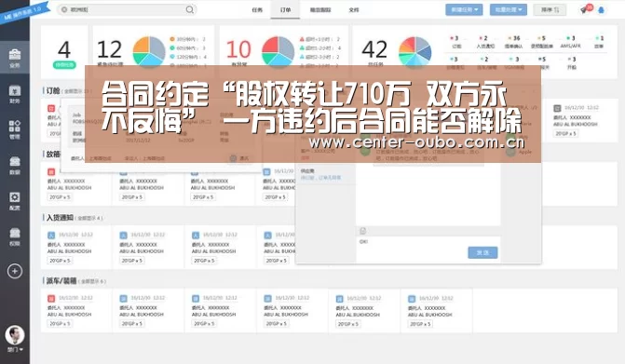Switch to the 文件 tab
Image resolution: width=625 pixels, height=364 pixels.
(x=354, y=10)
